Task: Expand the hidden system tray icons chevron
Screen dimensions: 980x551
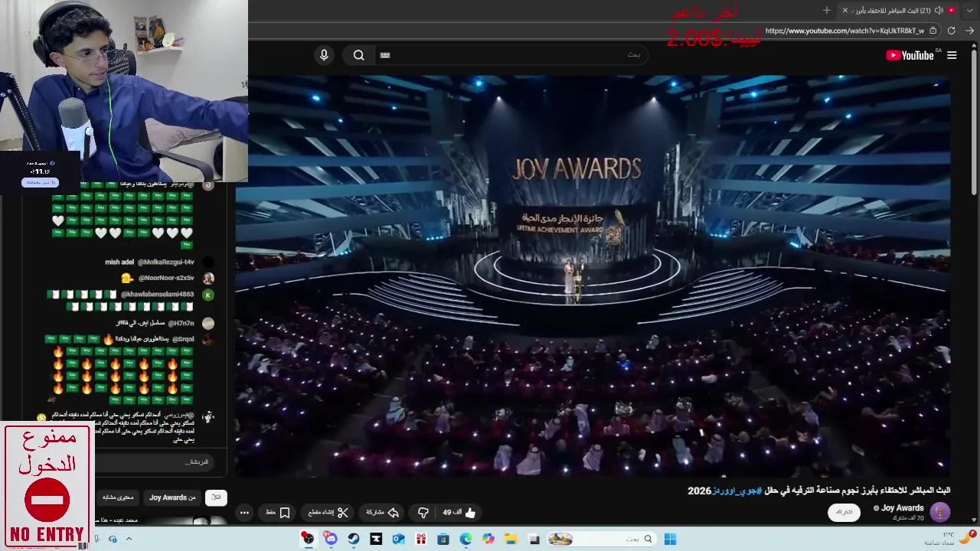Action: (x=129, y=540)
